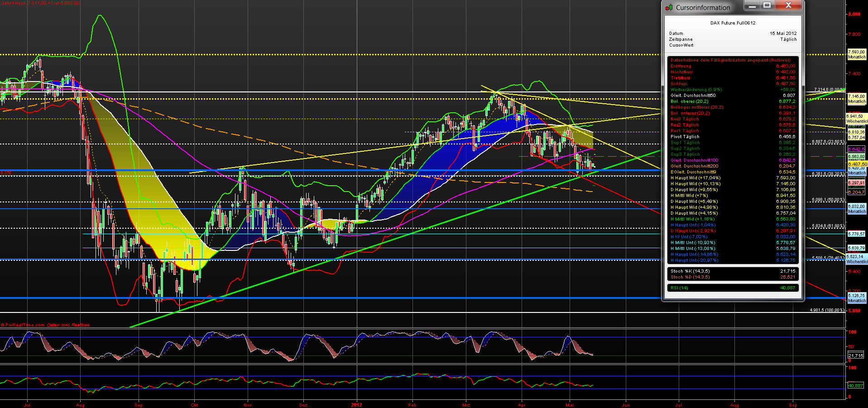Select the EGleit. Durchschnitt9 row

[733, 172]
